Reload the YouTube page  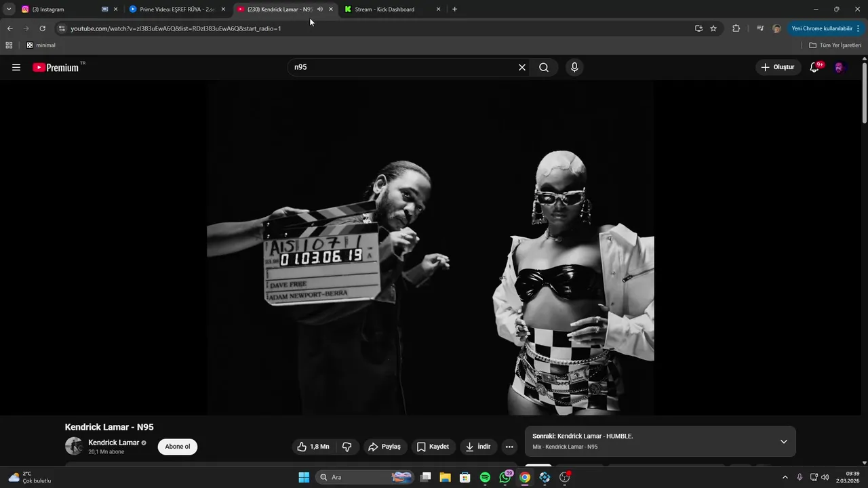[x=42, y=28]
